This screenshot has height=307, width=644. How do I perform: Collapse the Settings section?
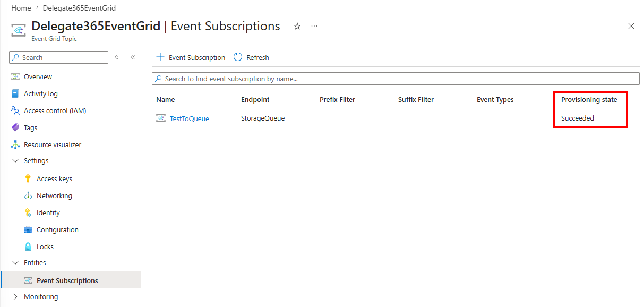(15, 161)
